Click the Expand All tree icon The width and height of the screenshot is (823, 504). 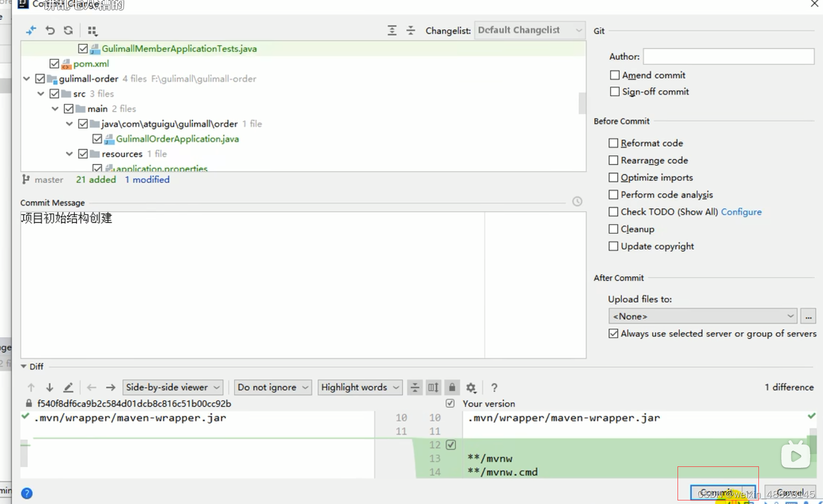coord(392,31)
